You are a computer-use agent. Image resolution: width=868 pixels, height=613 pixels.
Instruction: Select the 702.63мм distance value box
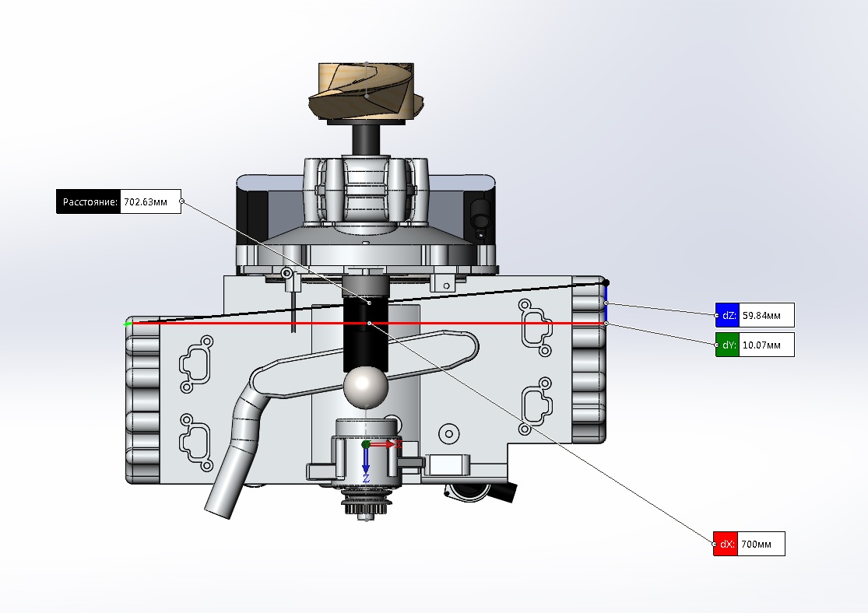tap(151, 202)
